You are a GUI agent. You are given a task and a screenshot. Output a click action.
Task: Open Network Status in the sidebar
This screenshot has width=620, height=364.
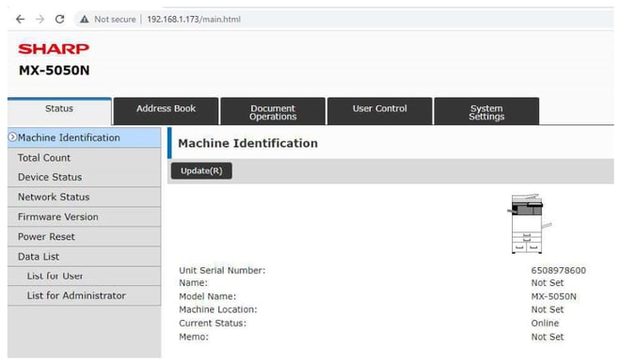(84, 197)
